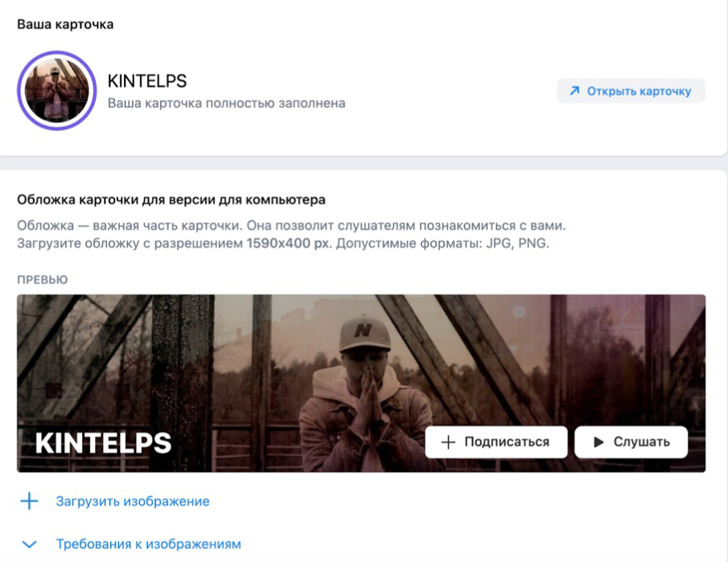The height and width of the screenshot is (562, 728).
Task: Expand the chevron beside Требования к изображениям
Action: (29, 544)
